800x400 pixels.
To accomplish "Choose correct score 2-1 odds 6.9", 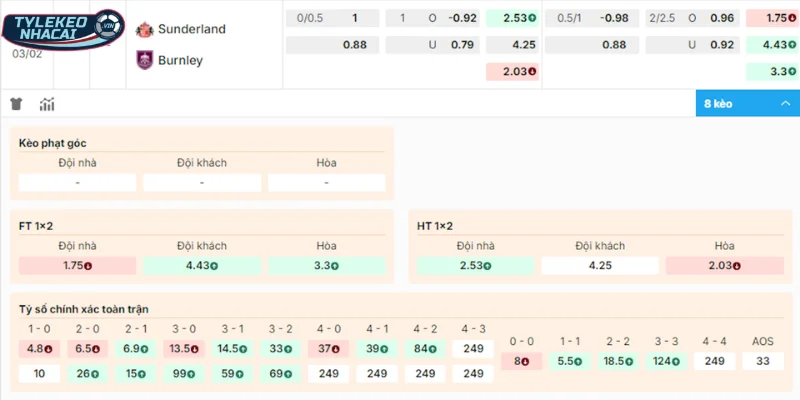I will [136, 348].
